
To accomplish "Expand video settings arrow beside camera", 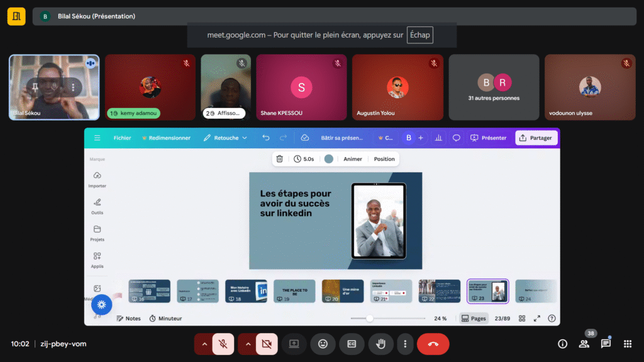I will (x=247, y=344).
